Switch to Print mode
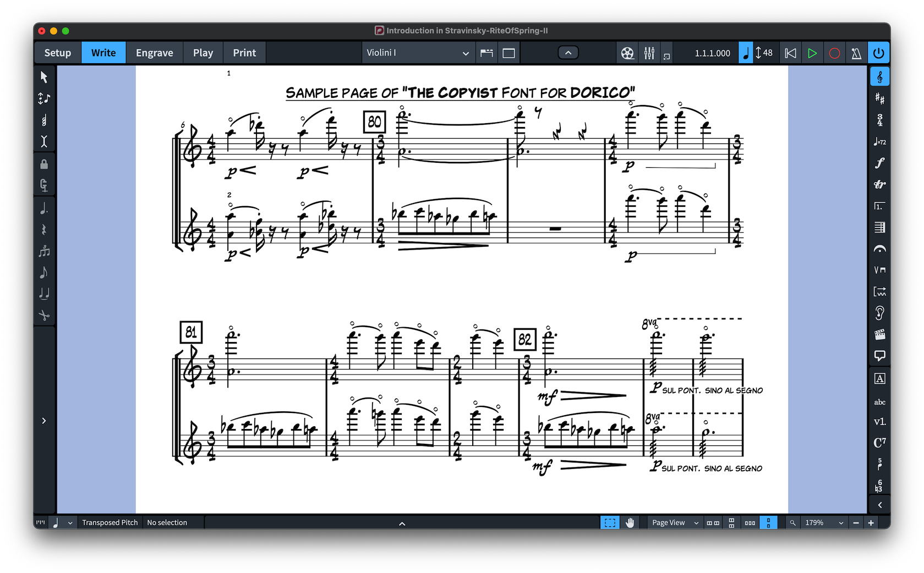The width and height of the screenshot is (924, 573). point(244,53)
